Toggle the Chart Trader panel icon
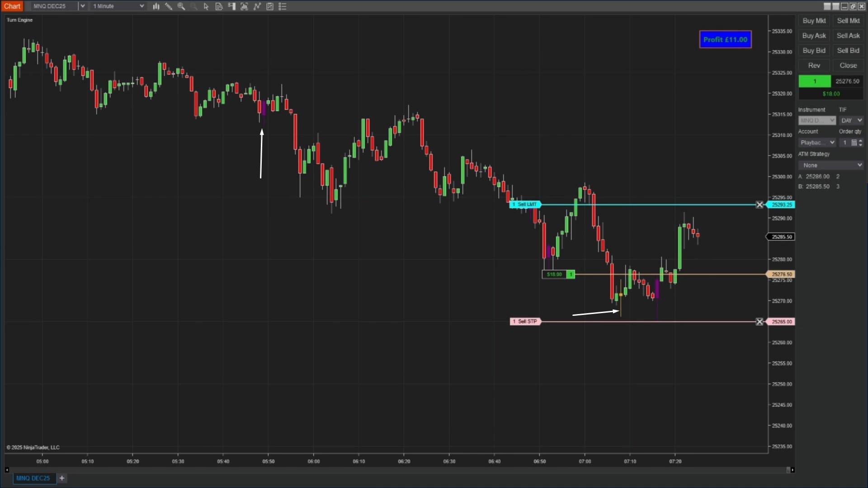868x488 pixels. click(x=232, y=6)
